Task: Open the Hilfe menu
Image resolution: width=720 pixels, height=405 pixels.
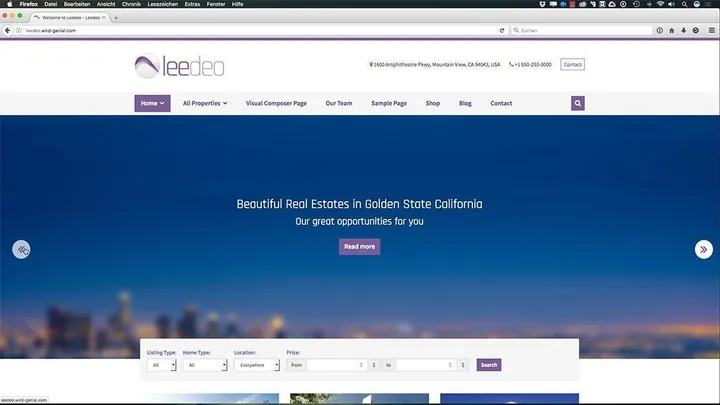Action: point(237,4)
